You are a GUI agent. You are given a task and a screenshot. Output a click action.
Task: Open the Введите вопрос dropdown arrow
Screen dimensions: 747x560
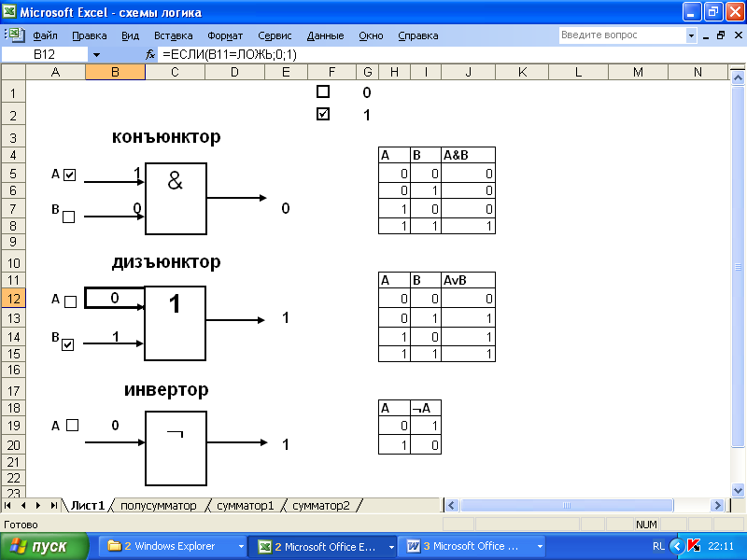click(x=691, y=35)
